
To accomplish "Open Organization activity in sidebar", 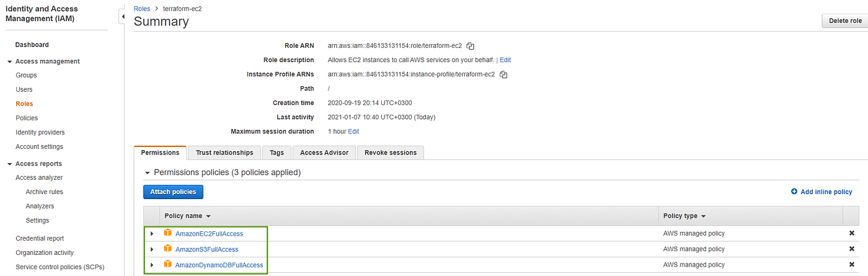I will pyautogui.click(x=45, y=252).
